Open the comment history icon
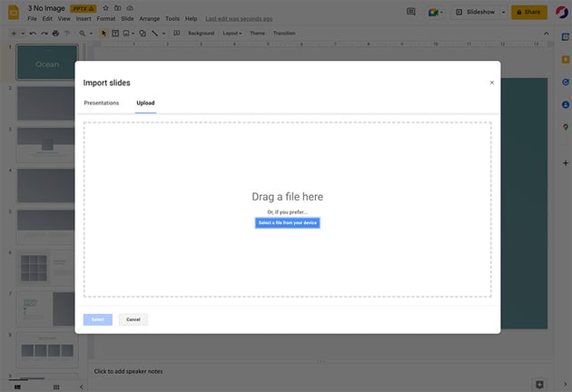This screenshot has width=572, height=392. click(411, 12)
